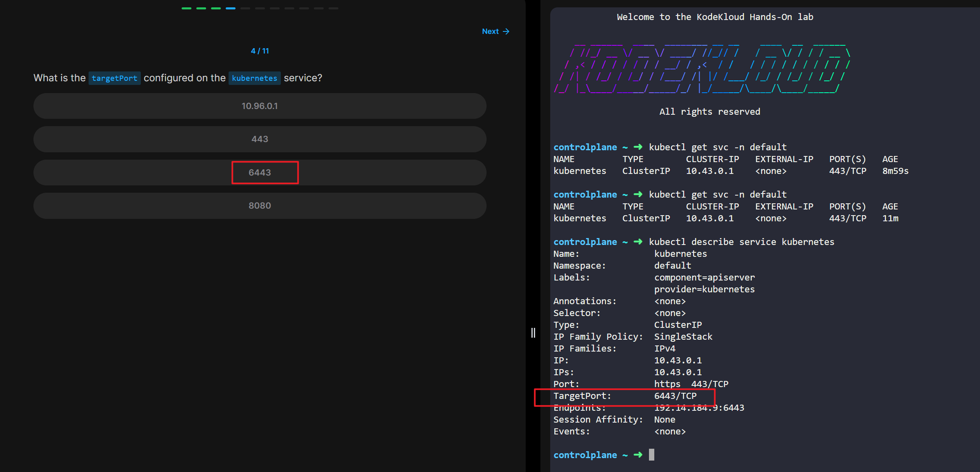Click the kubectl describe service command

[x=741, y=242]
